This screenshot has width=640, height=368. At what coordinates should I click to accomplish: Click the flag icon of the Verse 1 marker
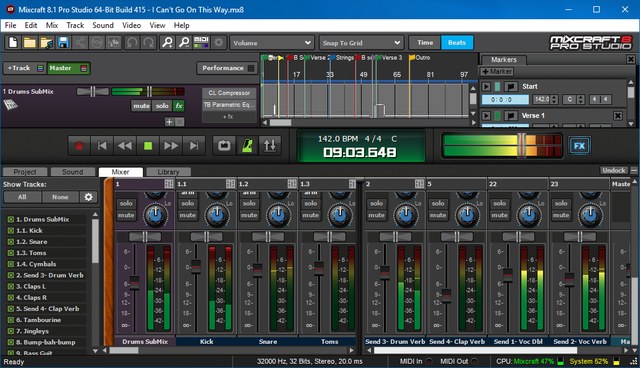(x=510, y=116)
